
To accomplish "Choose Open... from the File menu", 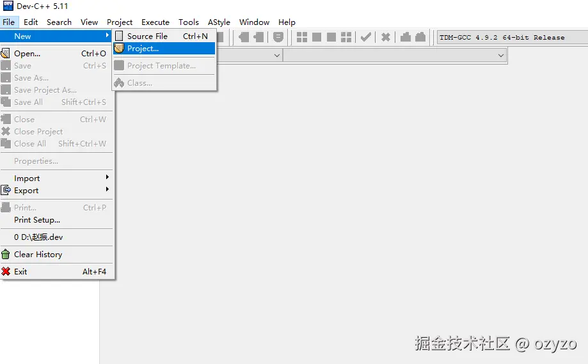I will [x=56, y=54].
